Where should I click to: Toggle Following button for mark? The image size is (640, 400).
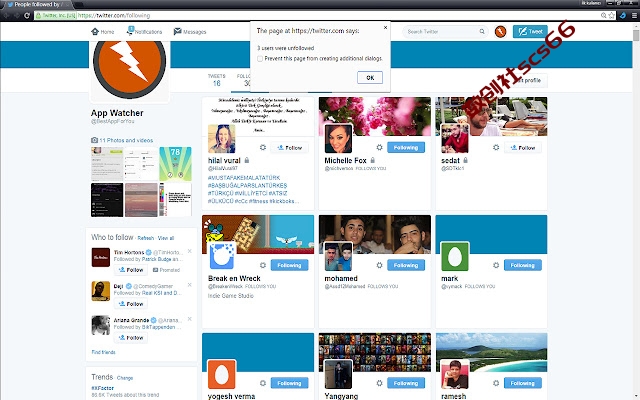click(x=523, y=265)
